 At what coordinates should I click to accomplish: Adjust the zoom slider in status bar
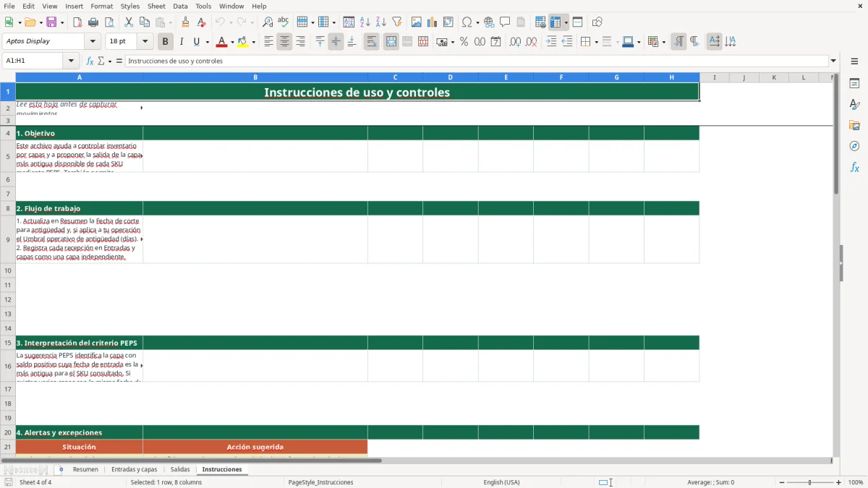point(810,482)
